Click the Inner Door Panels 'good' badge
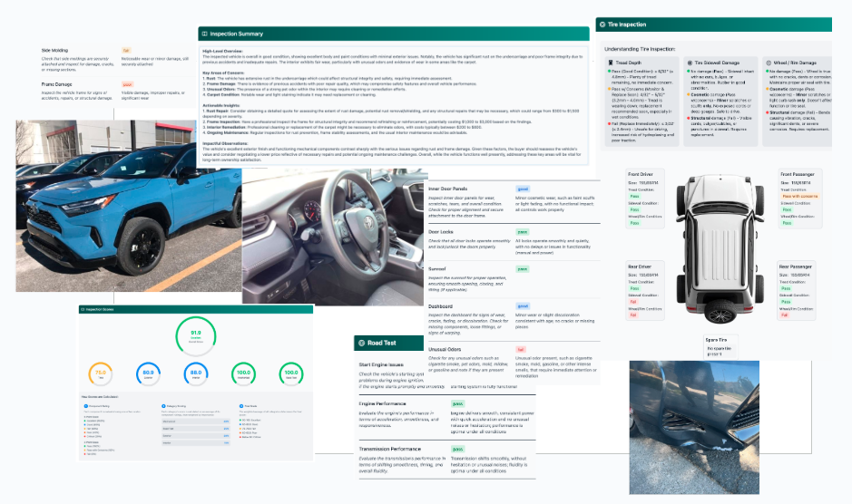852x504 pixels. (x=522, y=189)
